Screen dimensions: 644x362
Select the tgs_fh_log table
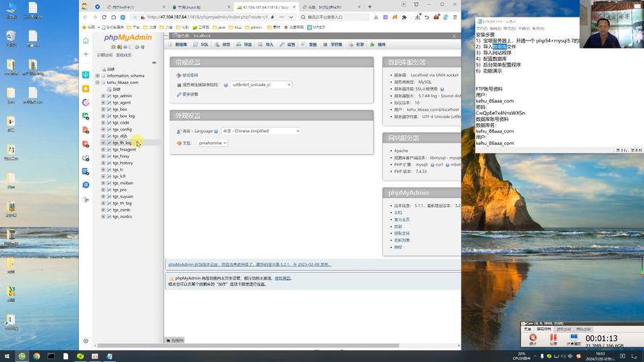click(122, 143)
